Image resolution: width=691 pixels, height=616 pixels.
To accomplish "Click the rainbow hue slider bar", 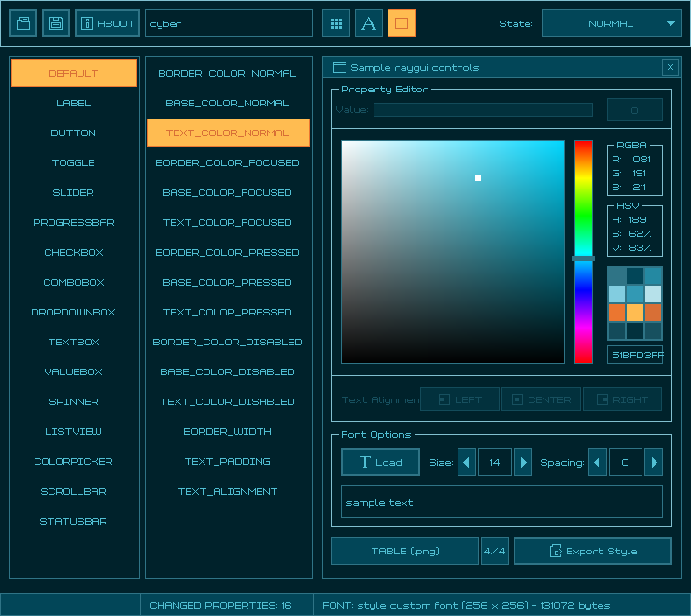I will click(x=583, y=252).
